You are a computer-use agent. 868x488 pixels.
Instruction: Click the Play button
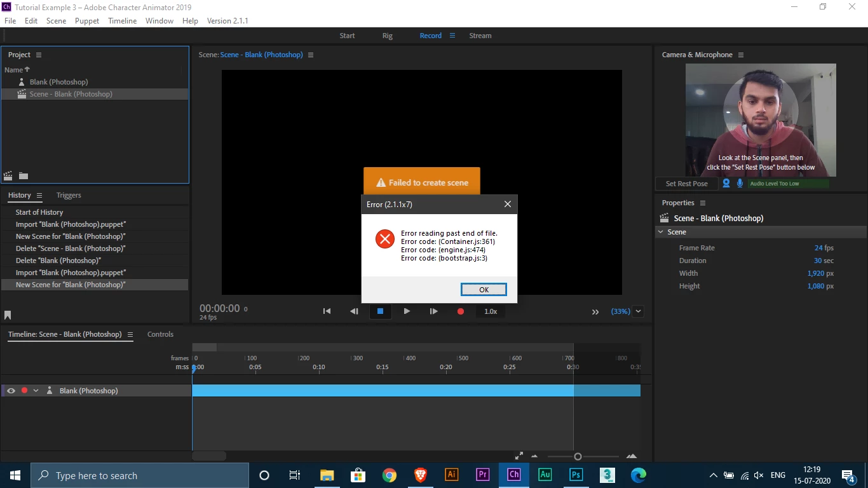(x=407, y=311)
